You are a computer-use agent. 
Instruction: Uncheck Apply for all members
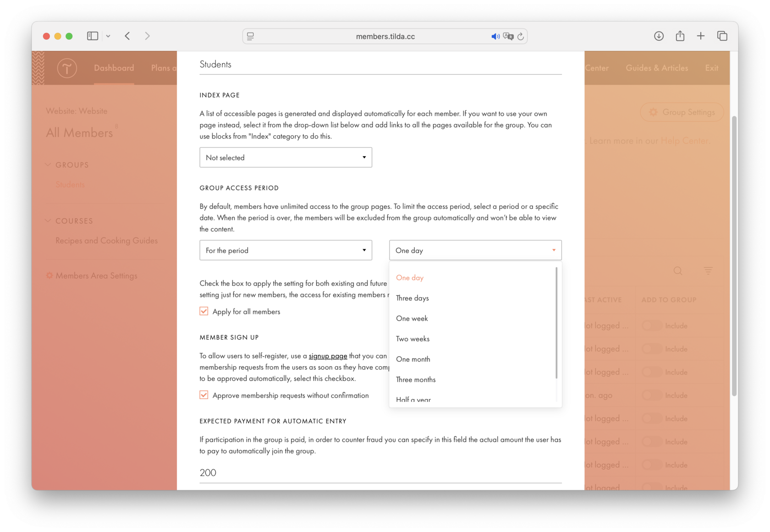[x=203, y=311]
